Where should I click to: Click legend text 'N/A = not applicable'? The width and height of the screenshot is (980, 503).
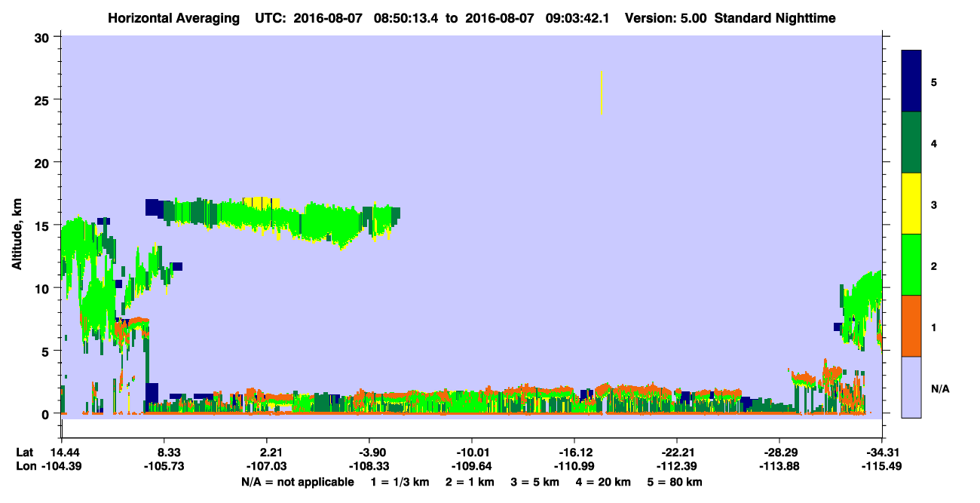coord(298,482)
